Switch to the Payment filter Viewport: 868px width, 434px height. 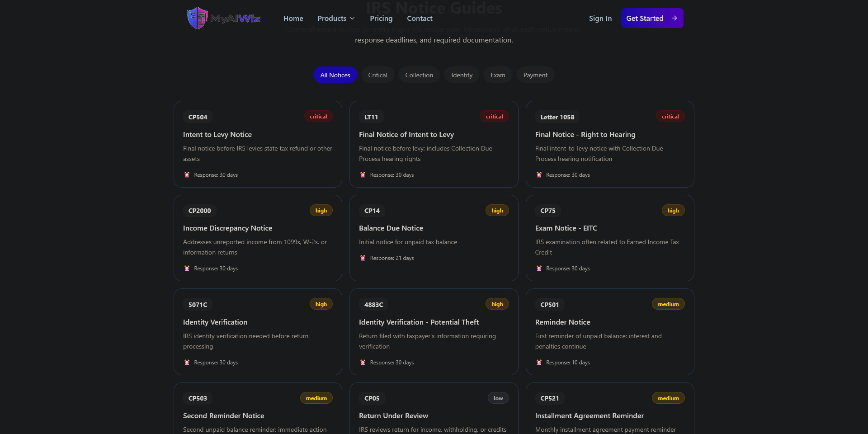[x=535, y=75]
